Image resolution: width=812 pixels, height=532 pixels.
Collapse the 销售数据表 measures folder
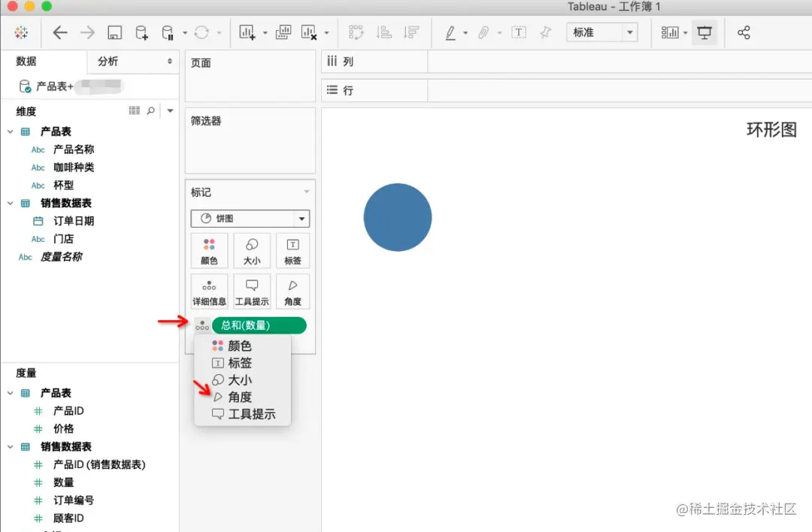[11, 446]
